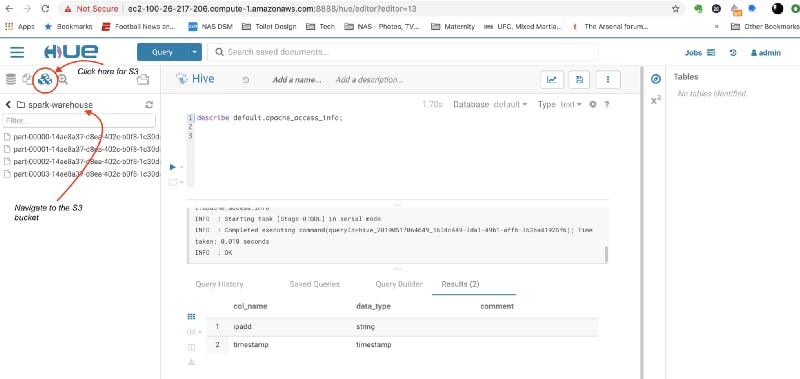This screenshot has height=379, width=800.
Task: Save the query with the disk icon
Action: 579,80
